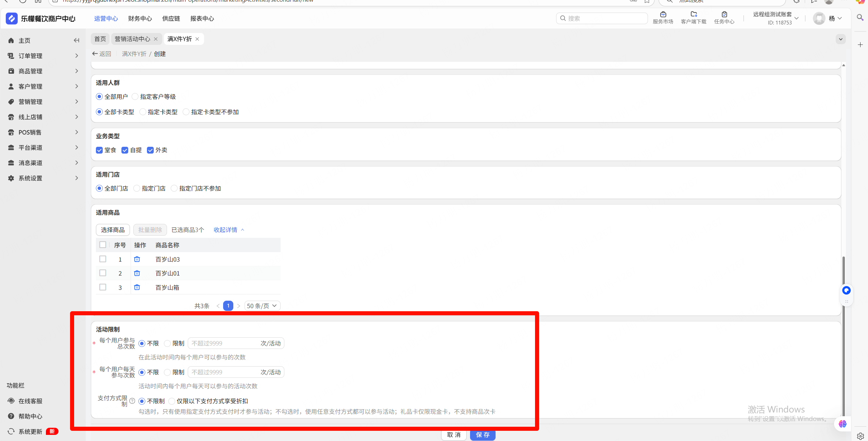Switch to 财务中心 top menu
Screen dimensions: 868x441
click(140, 19)
